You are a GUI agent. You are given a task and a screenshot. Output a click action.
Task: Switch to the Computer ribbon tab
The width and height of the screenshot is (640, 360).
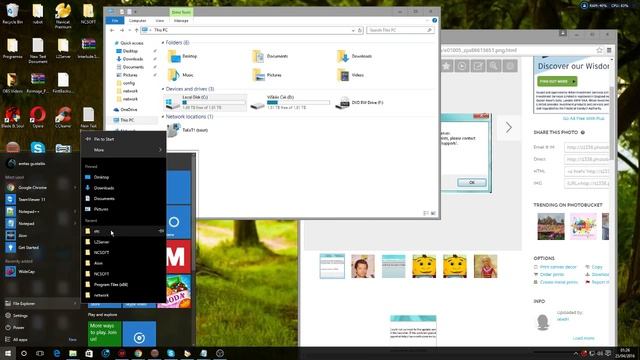click(138, 20)
